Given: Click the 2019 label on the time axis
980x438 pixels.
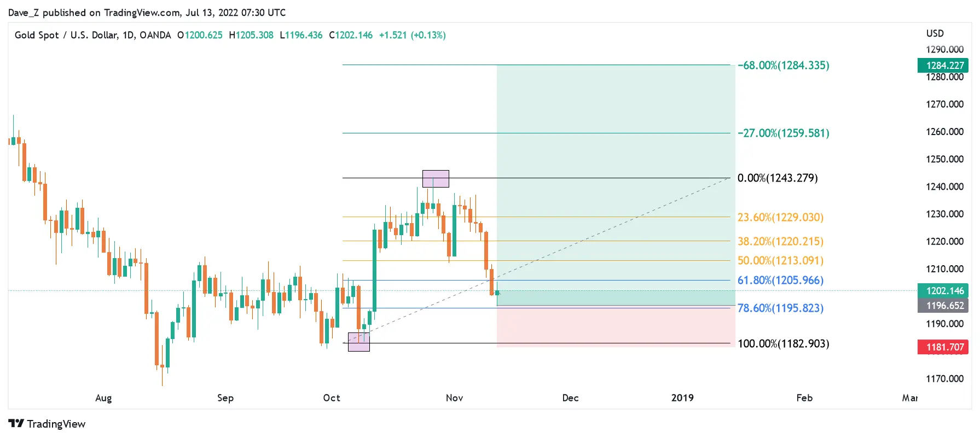Looking at the screenshot, I should coord(682,398).
